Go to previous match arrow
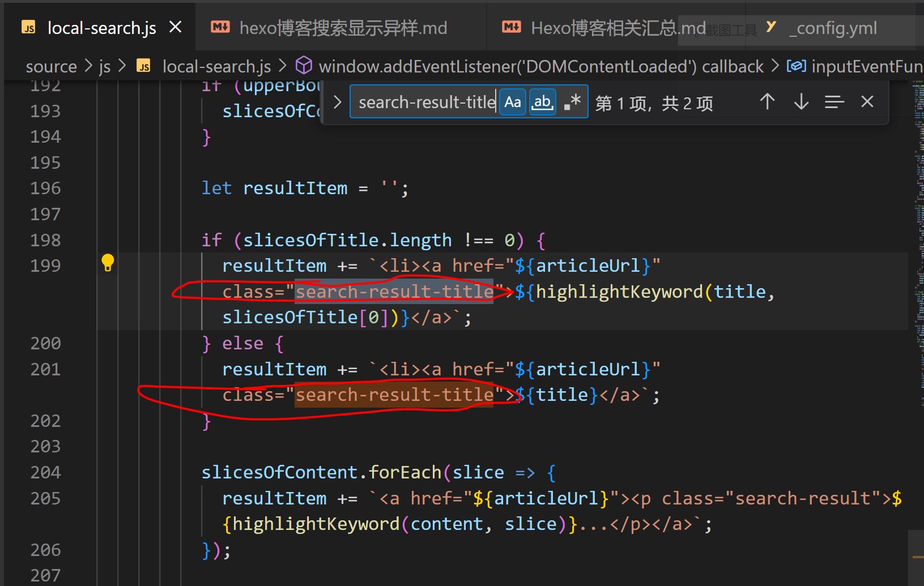Viewport: 924px width, 586px height. [x=767, y=102]
